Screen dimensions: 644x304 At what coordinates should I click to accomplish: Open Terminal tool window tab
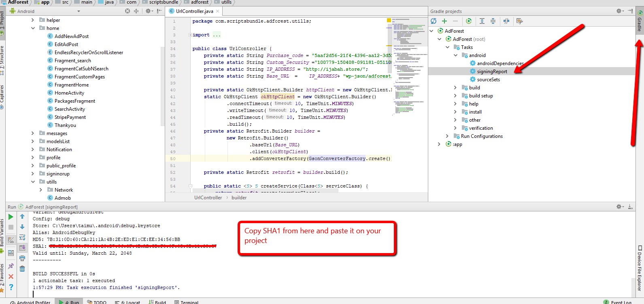click(187, 302)
